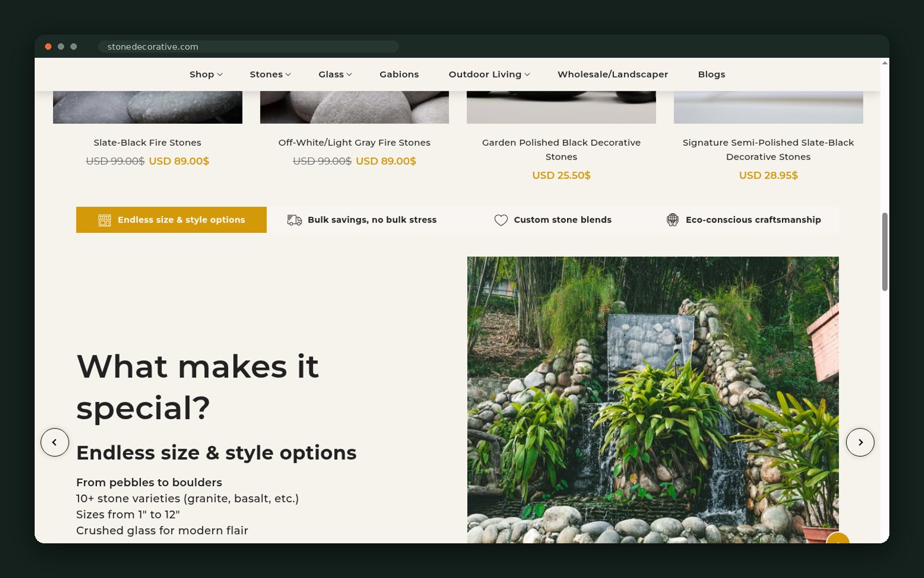
Task: Open the Stones menu
Action: click(270, 75)
